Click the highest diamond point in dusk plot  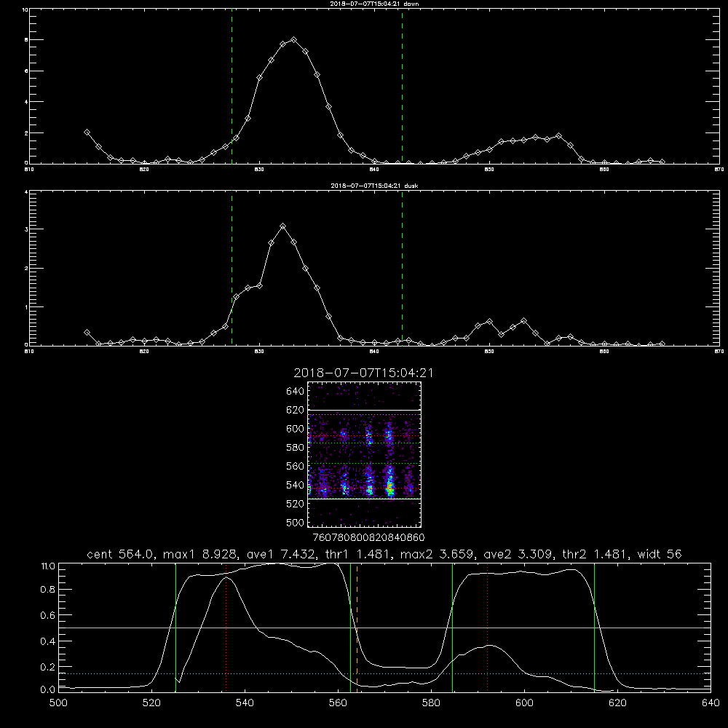coord(282,226)
